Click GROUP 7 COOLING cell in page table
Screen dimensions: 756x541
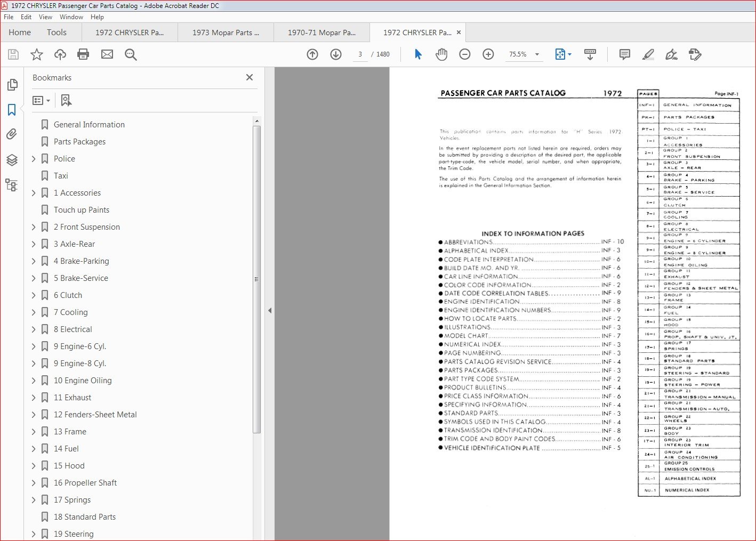tap(699, 214)
